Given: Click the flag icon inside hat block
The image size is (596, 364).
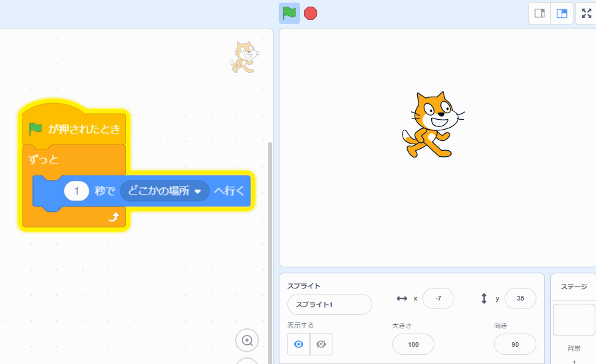Looking at the screenshot, I should point(35,129).
